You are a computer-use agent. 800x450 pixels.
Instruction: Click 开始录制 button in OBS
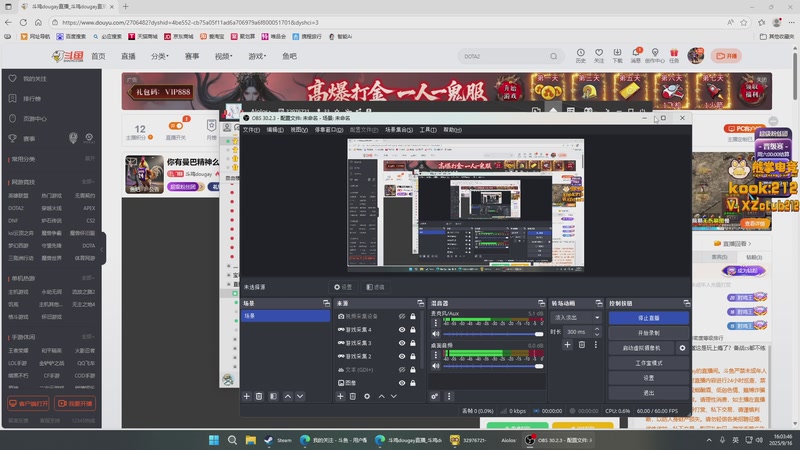coord(648,333)
